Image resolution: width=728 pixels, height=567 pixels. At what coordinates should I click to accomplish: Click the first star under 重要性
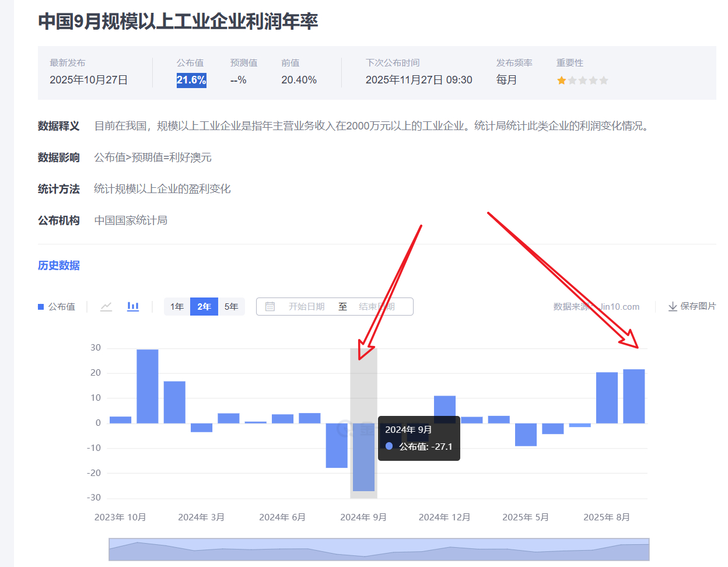[x=562, y=80]
